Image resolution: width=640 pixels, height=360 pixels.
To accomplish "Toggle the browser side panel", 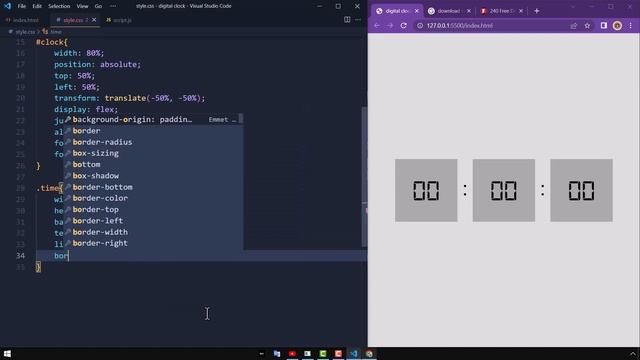I will (x=604, y=26).
